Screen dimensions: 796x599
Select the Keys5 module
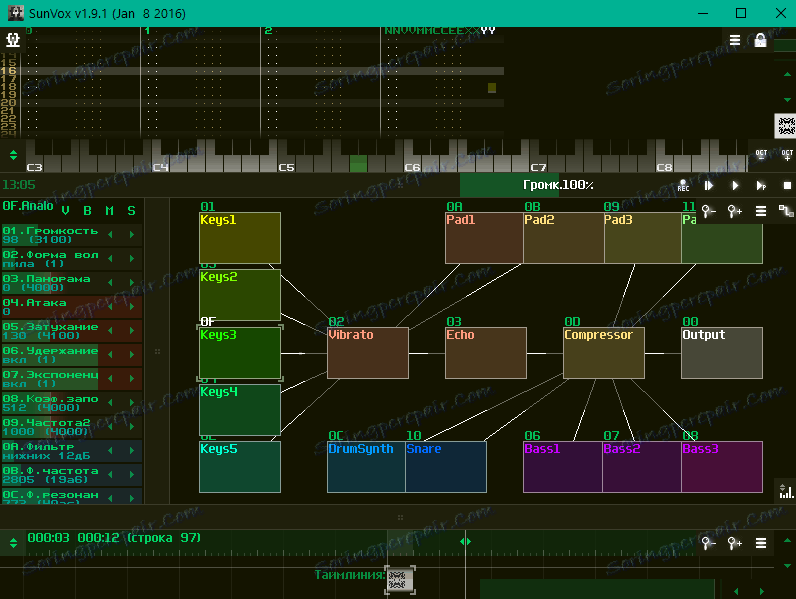point(240,467)
